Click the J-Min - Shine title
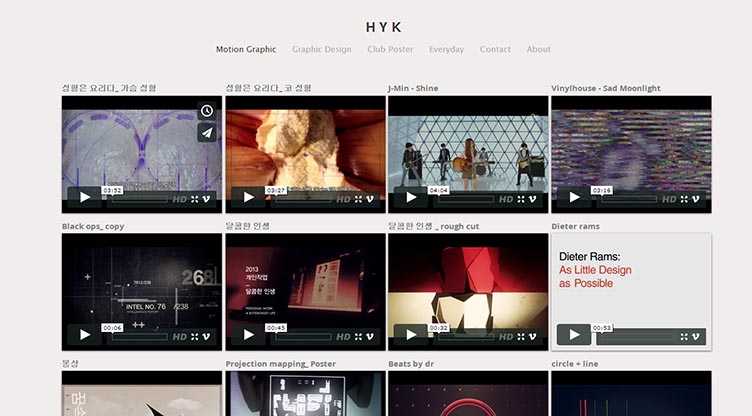 [x=413, y=88]
